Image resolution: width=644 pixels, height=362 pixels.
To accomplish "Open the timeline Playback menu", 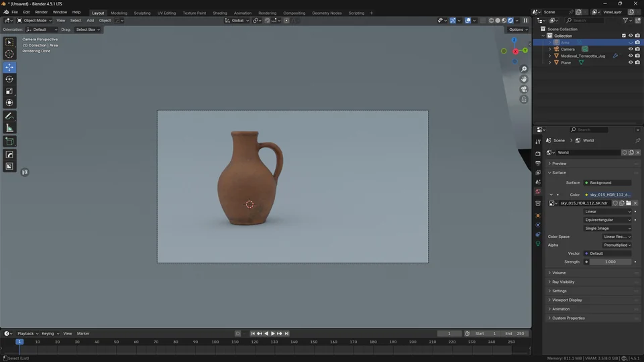I will 28,334.
